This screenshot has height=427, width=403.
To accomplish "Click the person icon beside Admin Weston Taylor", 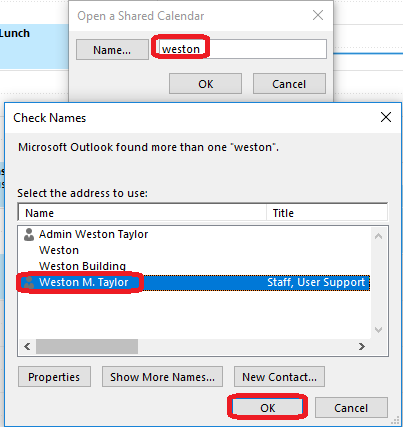I will click(x=29, y=235).
